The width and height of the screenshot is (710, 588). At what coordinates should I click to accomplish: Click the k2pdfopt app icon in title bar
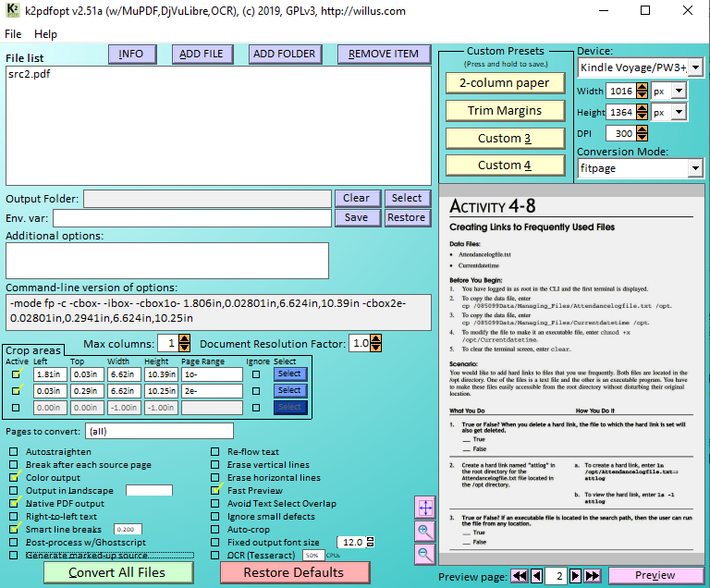coord(13,10)
